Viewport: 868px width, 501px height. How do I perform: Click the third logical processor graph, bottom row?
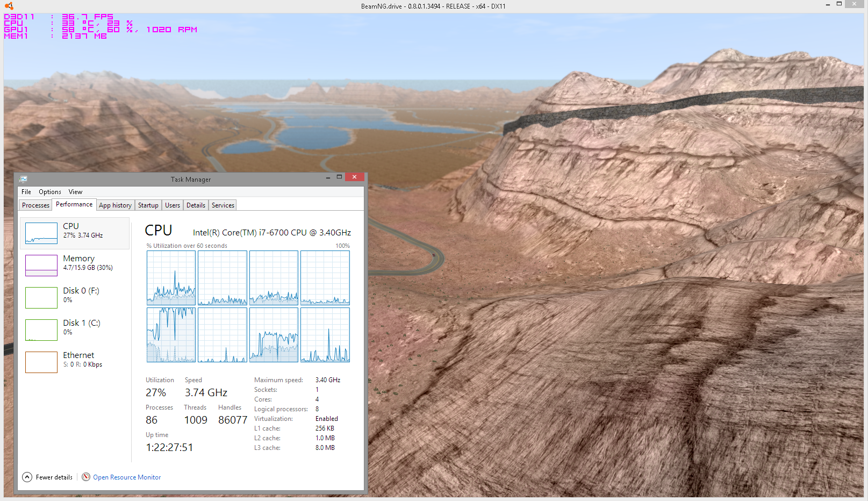point(274,335)
